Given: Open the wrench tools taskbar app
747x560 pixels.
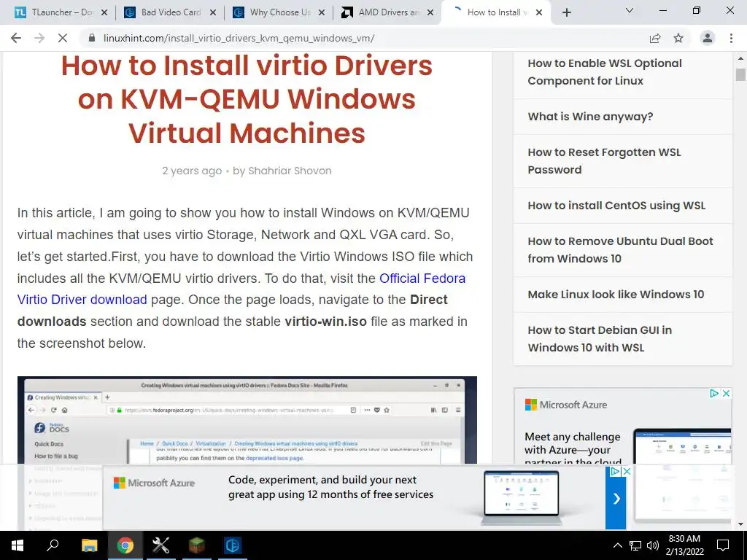Looking at the screenshot, I should 160,545.
